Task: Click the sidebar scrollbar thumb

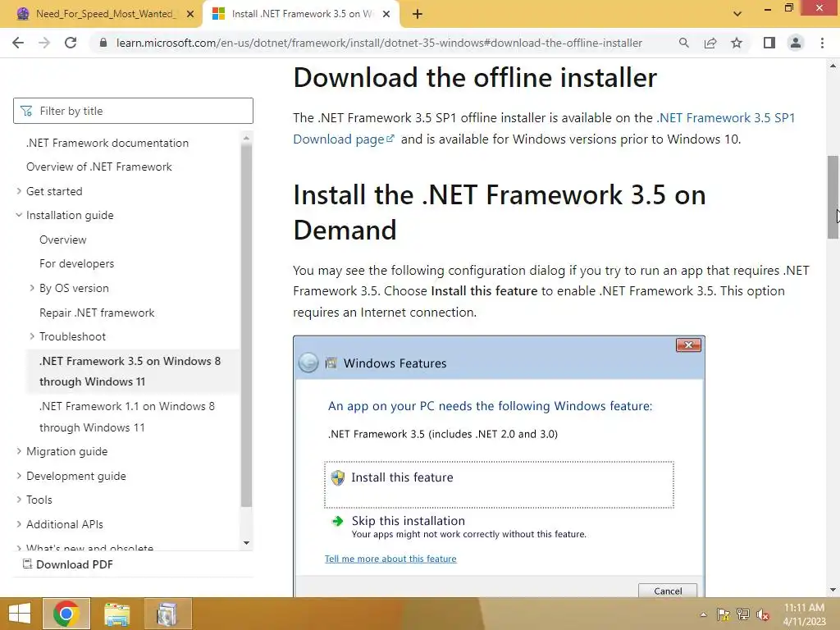Action: (246, 325)
